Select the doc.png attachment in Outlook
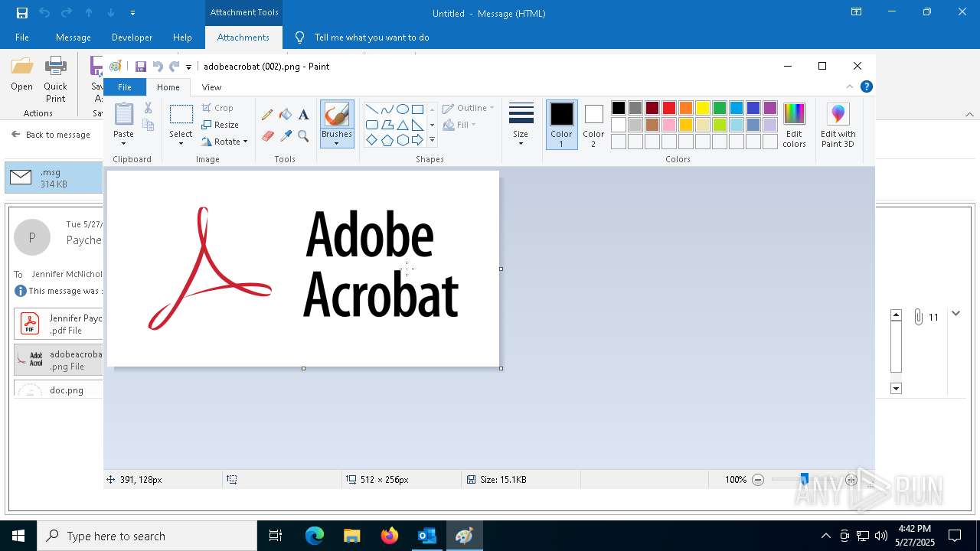 coord(58,389)
